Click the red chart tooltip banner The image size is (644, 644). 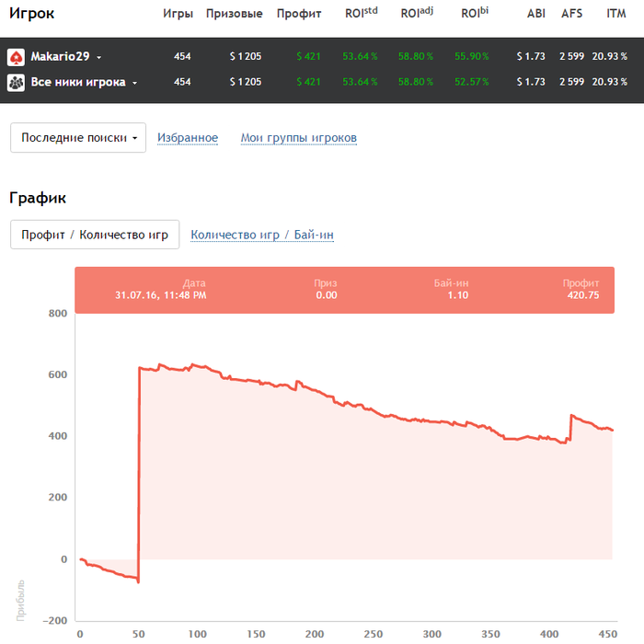point(344,289)
